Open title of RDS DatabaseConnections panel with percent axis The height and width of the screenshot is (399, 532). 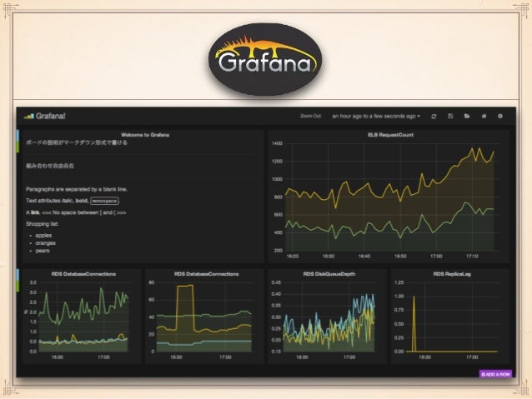[x=83, y=274]
